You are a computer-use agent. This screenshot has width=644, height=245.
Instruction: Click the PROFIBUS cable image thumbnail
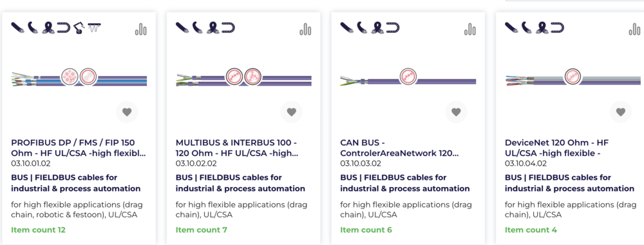tap(79, 77)
